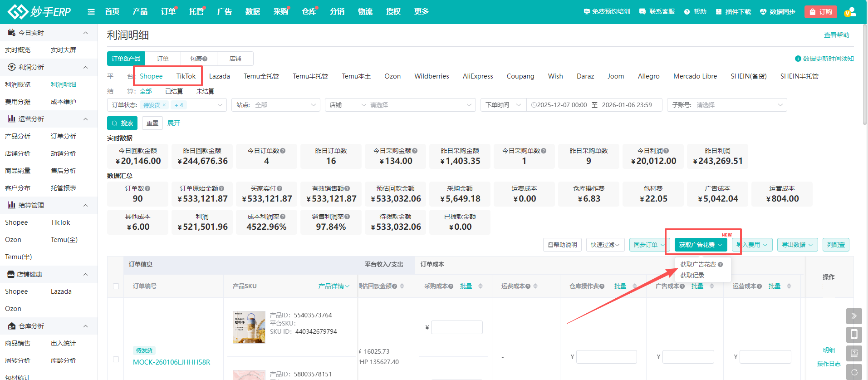Click the refresh icon in floating sidebar

[853, 372]
